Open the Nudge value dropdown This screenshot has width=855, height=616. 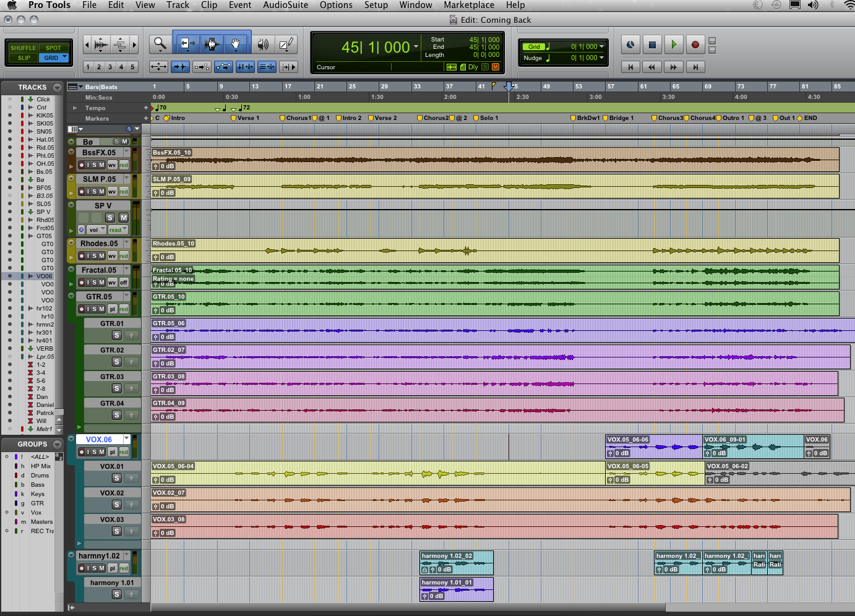pyautogui.click(x=601, y=58)
